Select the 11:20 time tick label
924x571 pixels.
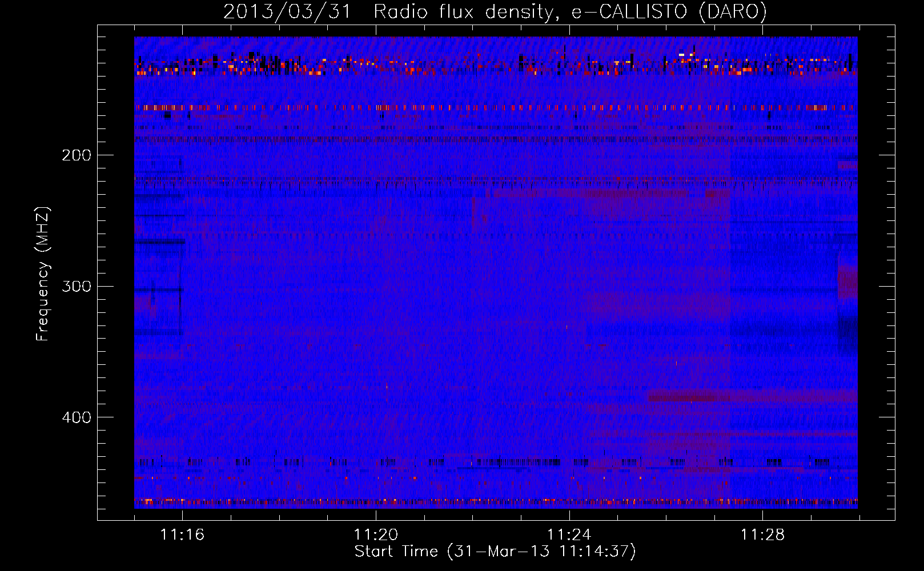376,534
